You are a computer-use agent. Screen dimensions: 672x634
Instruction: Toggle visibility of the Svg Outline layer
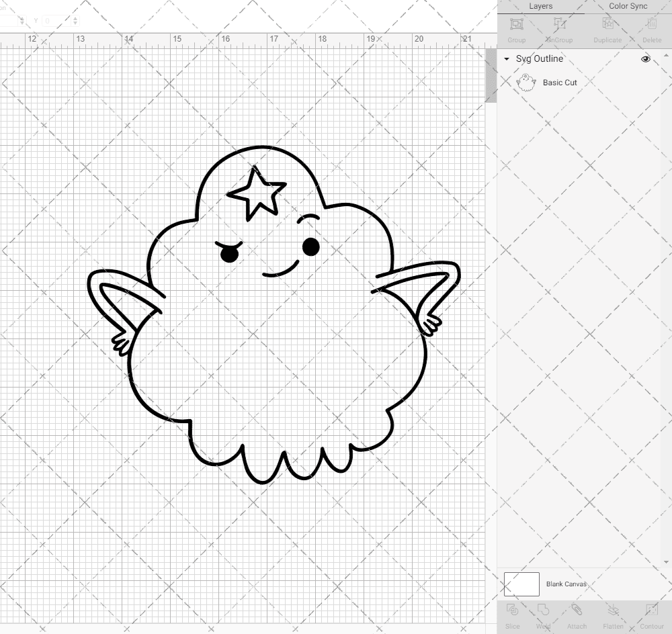tap(645, 59)
